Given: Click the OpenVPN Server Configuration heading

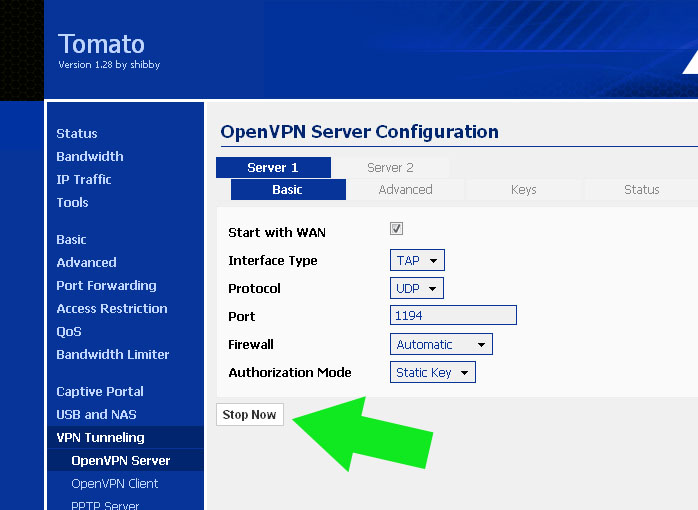Looking at the screenshot, I should click(x=360, y=132).
